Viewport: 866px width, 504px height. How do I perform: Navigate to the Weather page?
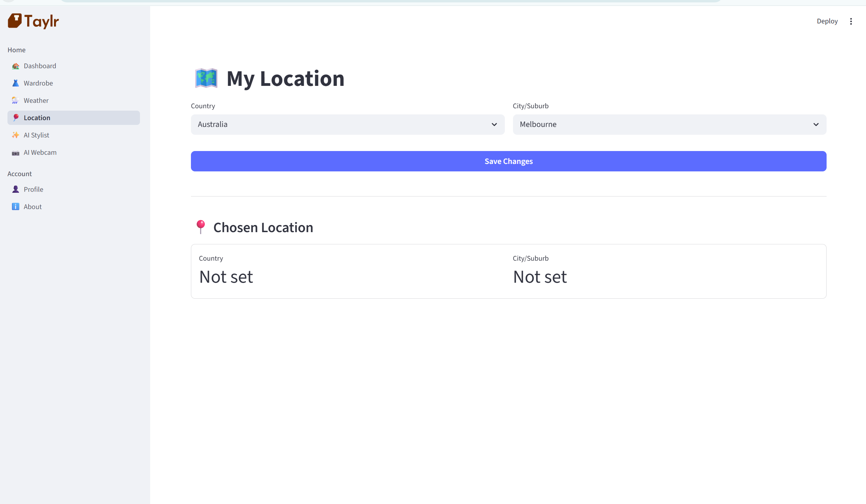36,100
